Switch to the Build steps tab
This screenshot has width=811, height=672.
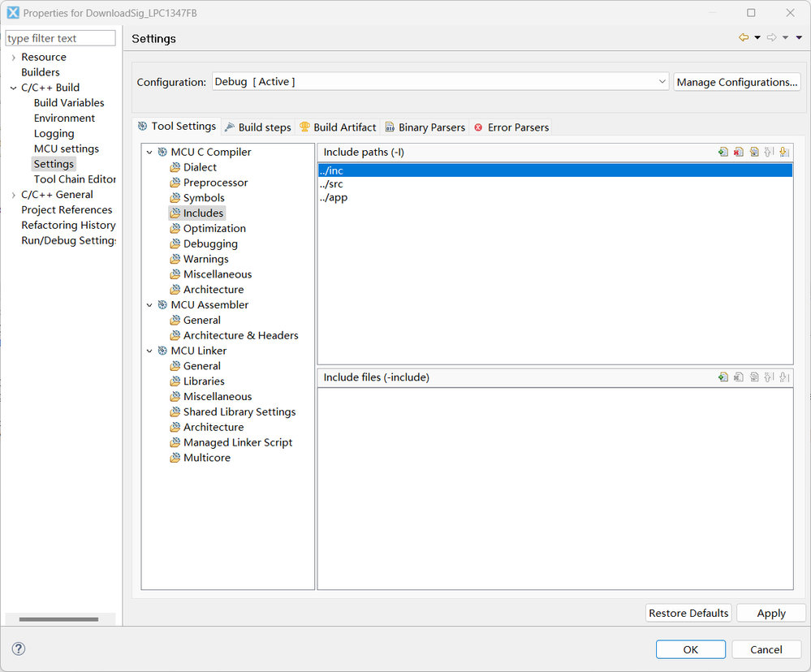(257, 127)
